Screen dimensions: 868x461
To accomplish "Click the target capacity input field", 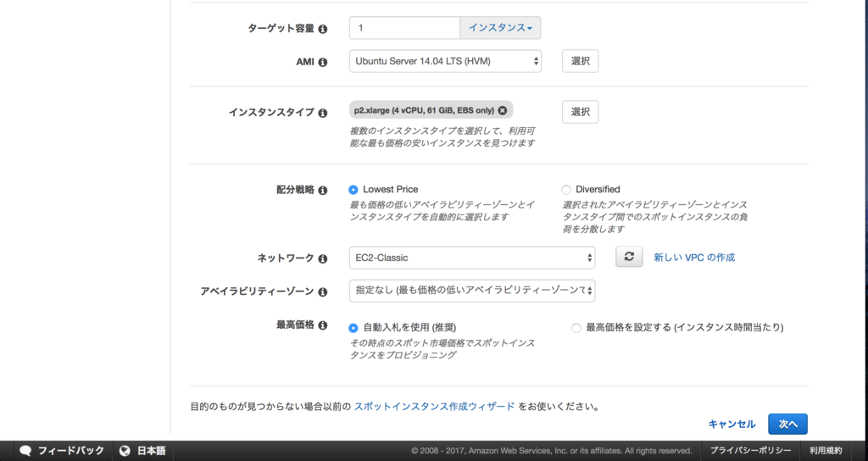I will coord(404,28).
